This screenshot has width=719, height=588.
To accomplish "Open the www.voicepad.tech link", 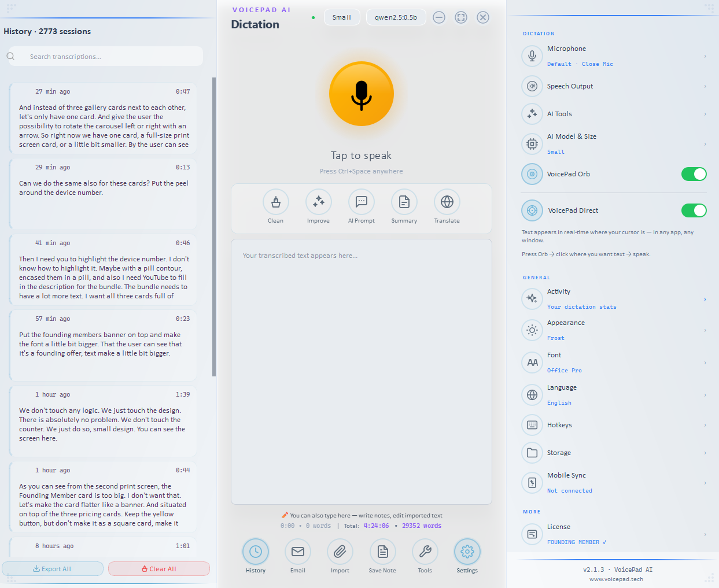I will click(x=616, y=579).
